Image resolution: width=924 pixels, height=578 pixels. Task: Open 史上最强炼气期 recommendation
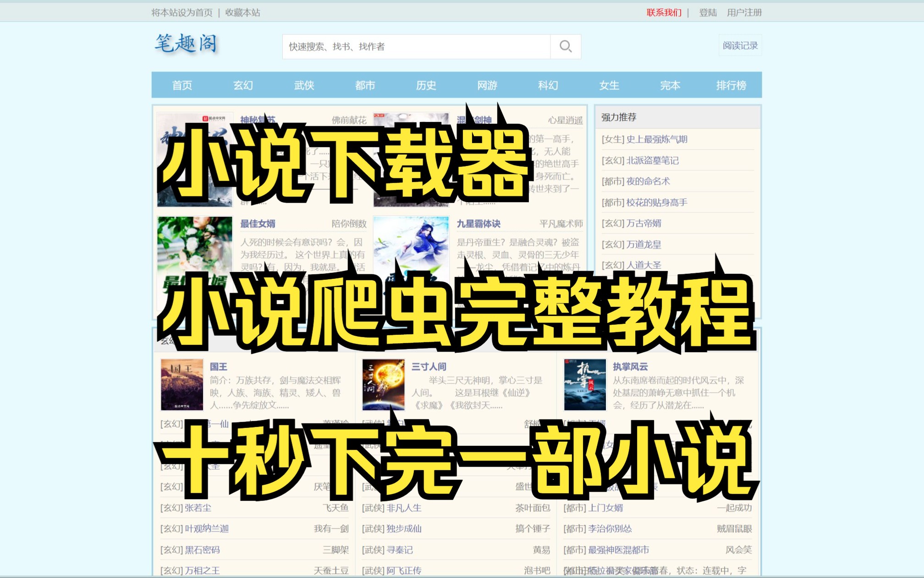click(x=657, y=139)
